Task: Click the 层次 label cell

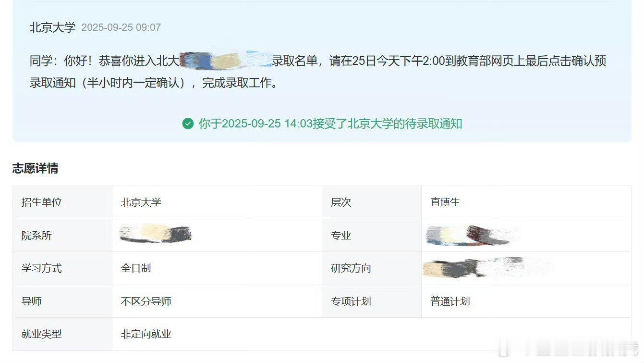Action: [x=372, y=202]
